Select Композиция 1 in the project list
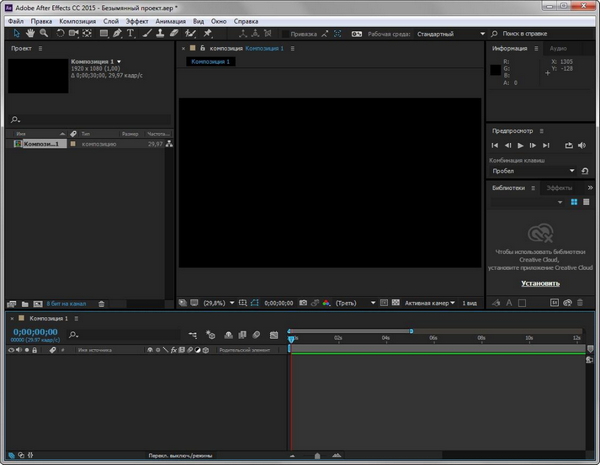The width and height of the screenshot is (600, 465). point(42,145)
